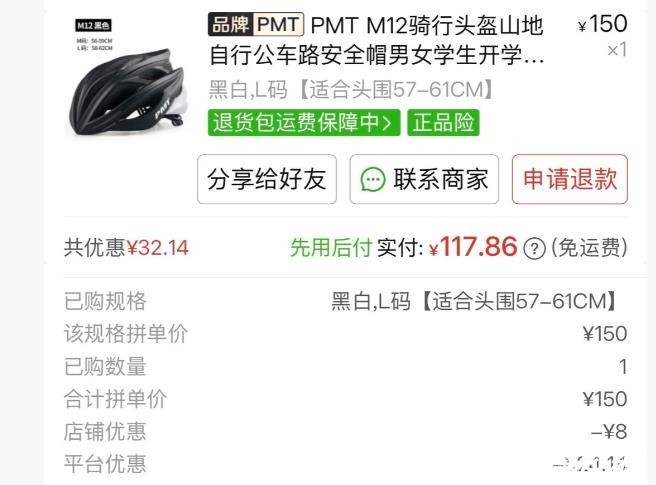Tap the 平台优惠 row
Viewport: 656px width, 485px height.
(346, 464)
